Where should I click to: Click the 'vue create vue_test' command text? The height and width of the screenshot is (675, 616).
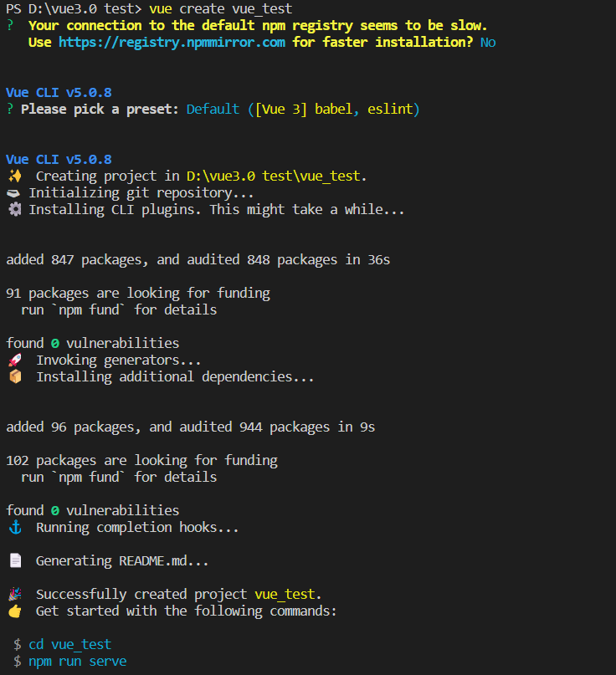pyautogui.click(x=221, y=8)
